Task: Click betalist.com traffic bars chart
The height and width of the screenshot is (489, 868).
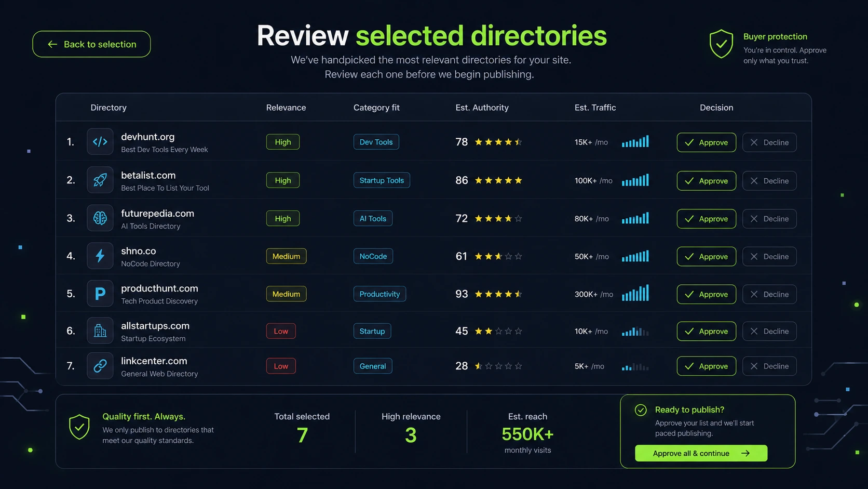Action: pyautogui.click(x=635, y=180)
